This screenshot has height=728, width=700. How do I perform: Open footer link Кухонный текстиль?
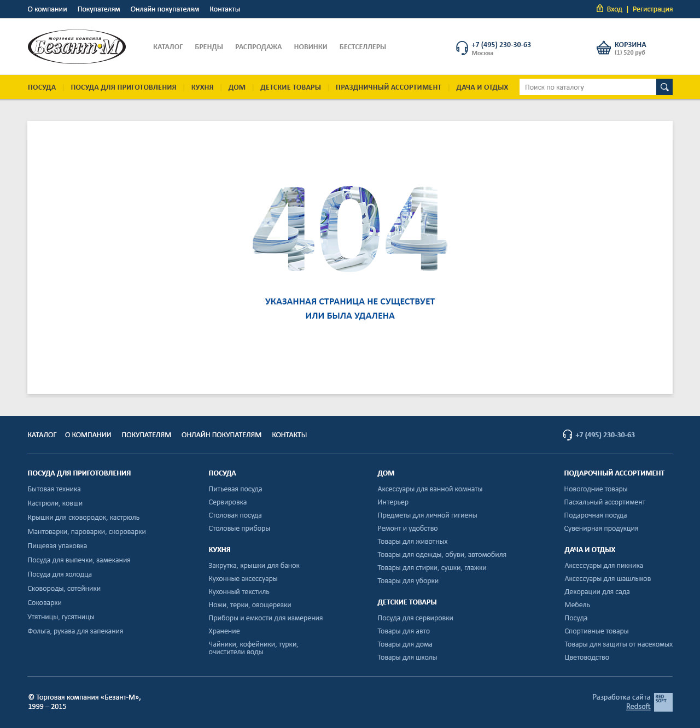239,592
